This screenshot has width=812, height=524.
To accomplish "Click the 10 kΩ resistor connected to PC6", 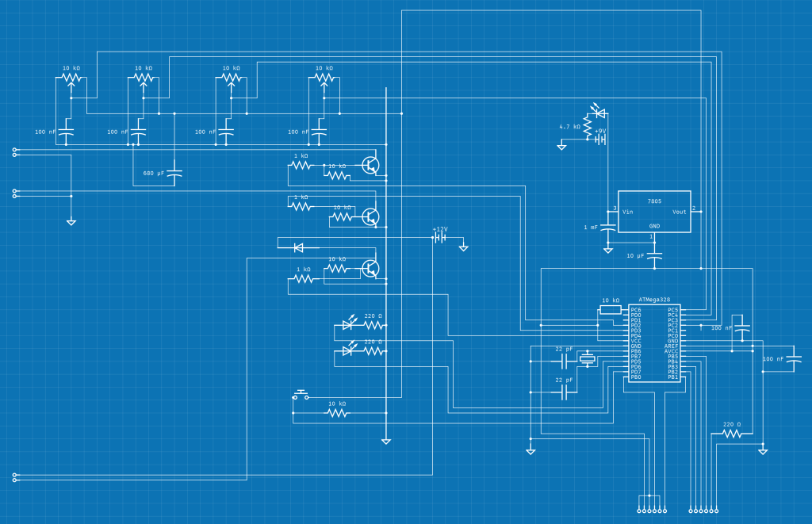I will 611,310.
